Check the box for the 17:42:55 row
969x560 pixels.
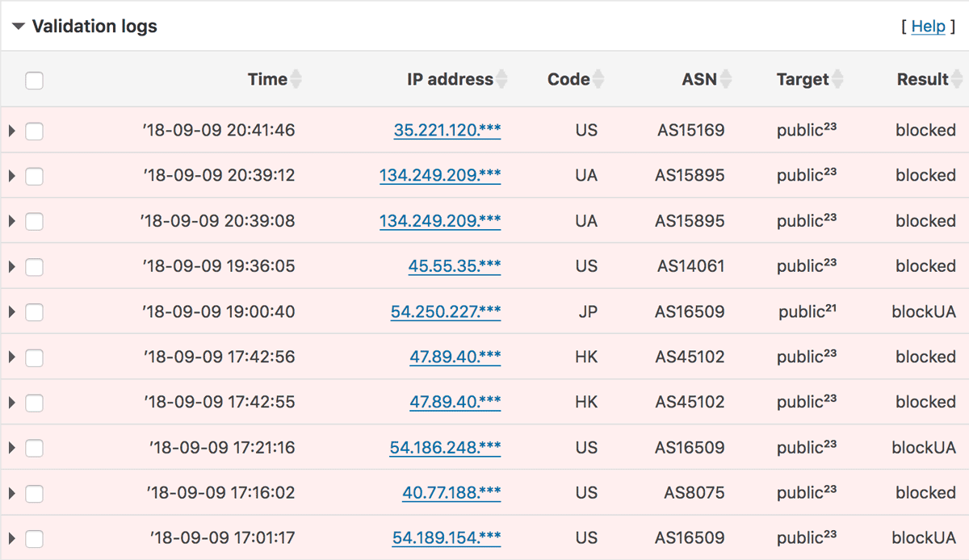[x=34, y=402]
